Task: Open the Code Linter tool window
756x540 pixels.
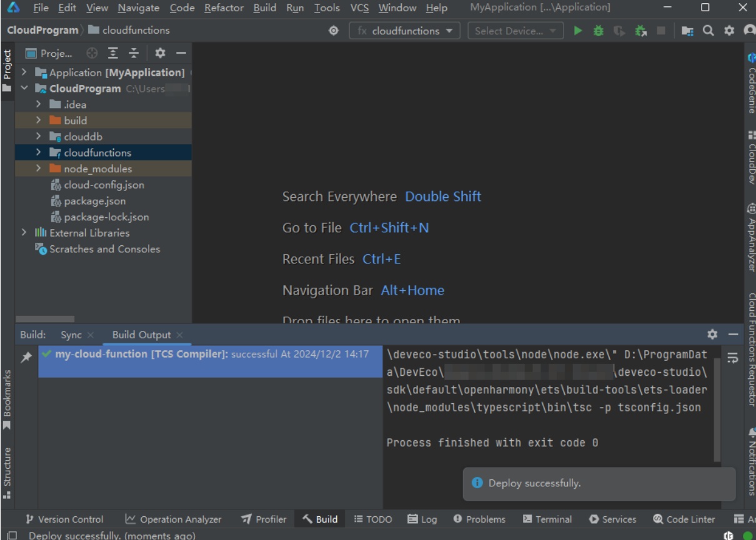Action: [684, 519]
